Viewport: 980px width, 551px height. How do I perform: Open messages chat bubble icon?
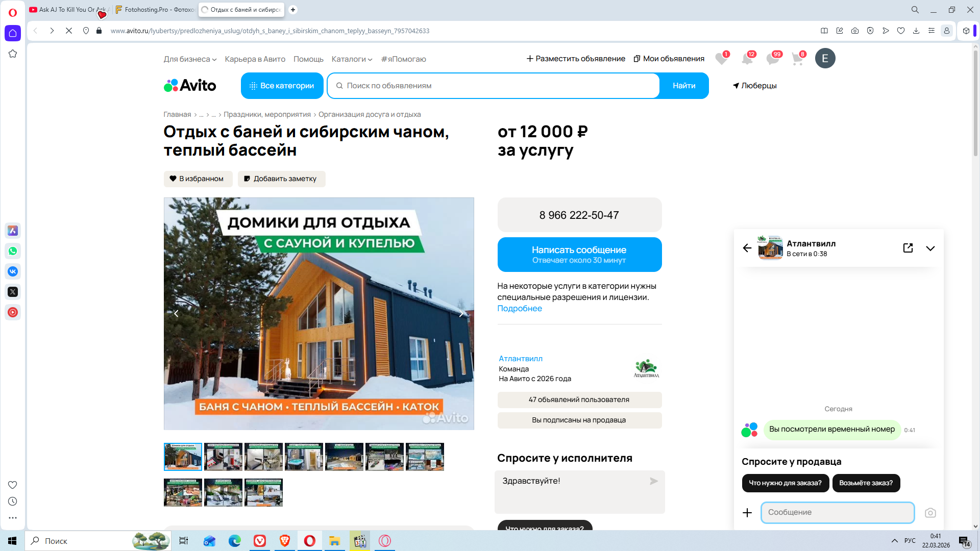(x=772, y=59)
